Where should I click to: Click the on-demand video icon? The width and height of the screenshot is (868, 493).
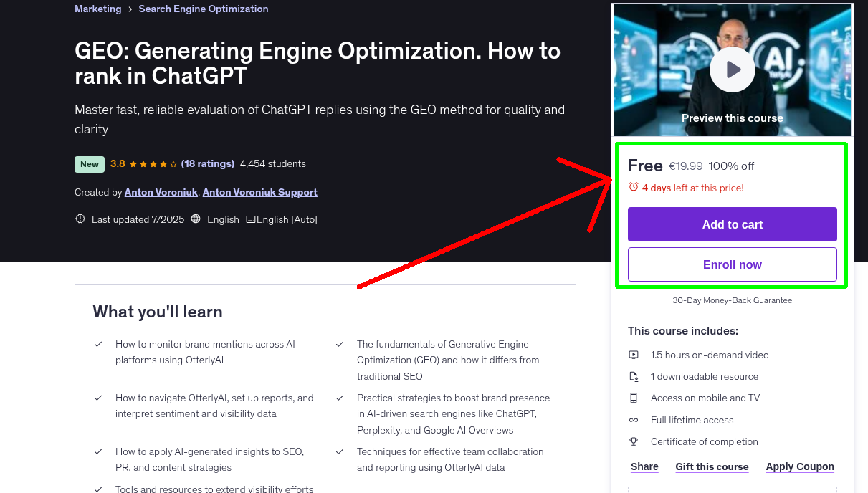point(634,355)
